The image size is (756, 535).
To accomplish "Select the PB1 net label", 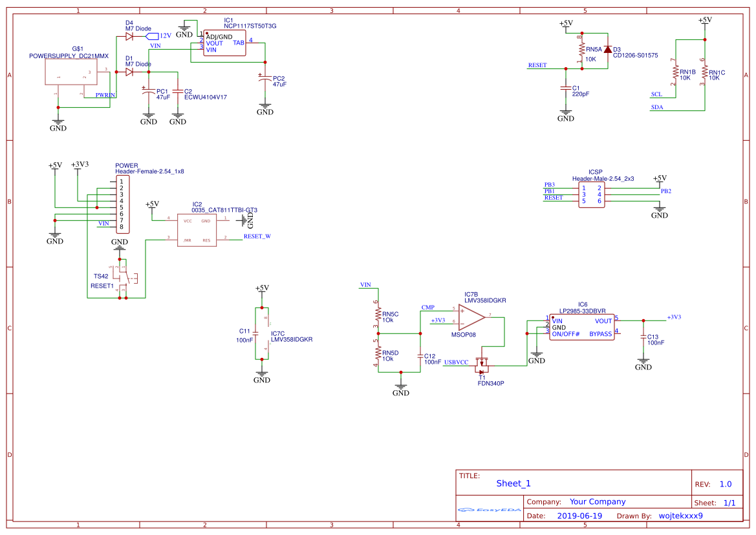I will pos(549,191).
